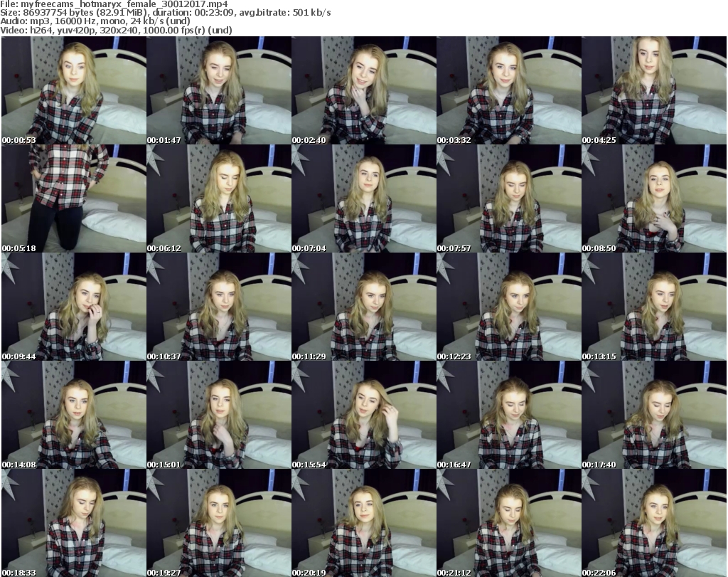Choose the thumbnail labeled 00:15:01
The image size is (728, 577).
point(219,415)
